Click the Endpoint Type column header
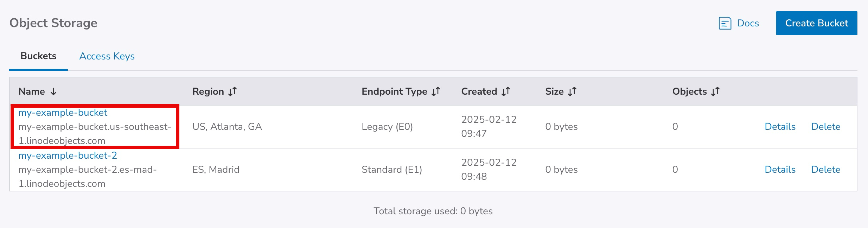868x228 pixels. (394, 91)
